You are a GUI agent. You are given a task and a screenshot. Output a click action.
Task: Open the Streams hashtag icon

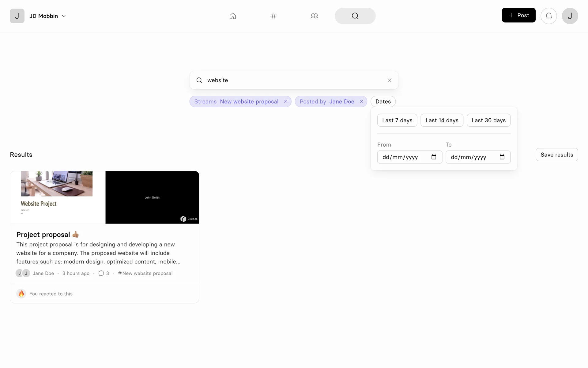click(273, 16)
